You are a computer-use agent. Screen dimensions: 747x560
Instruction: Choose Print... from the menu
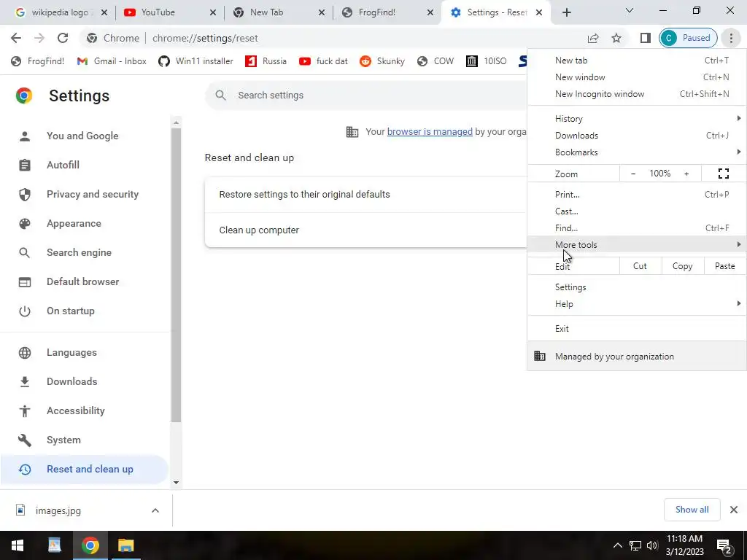click(637, 194)
